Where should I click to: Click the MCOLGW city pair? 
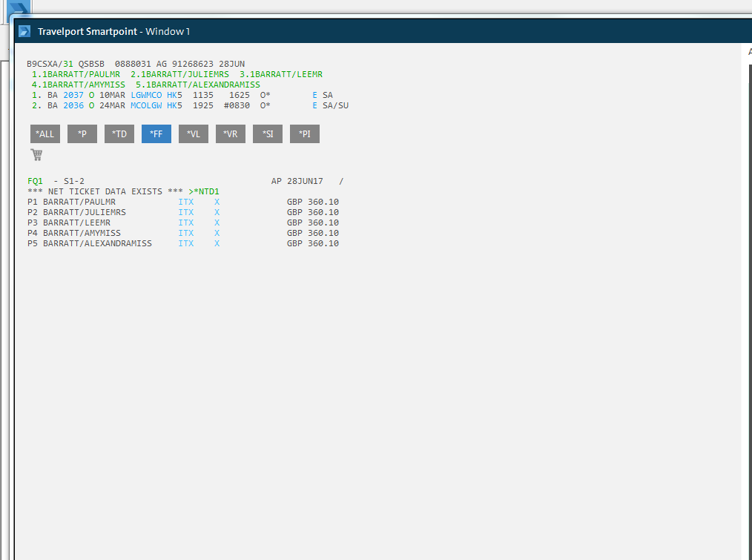pos(146,105)
